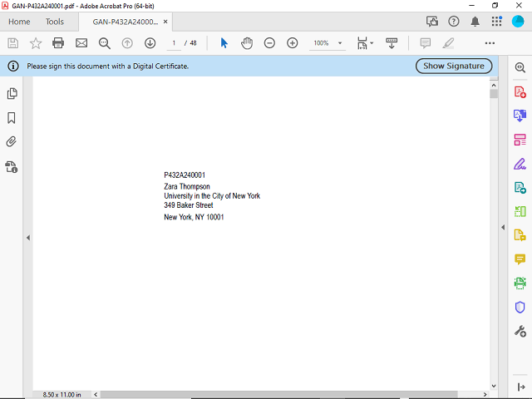The width and height of the screenshot is (532, 399).
Task: Open Organize Pages tool
Action: tap(520, 140)
